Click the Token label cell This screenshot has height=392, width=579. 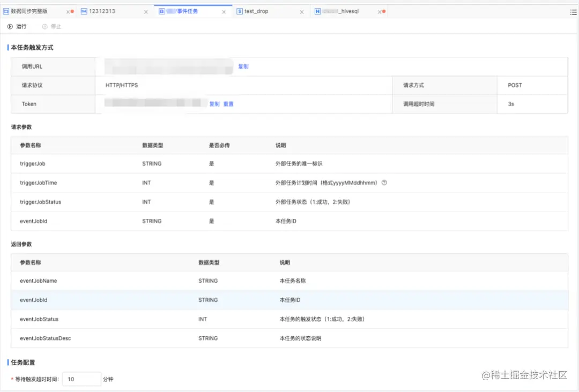pos(53,104)
